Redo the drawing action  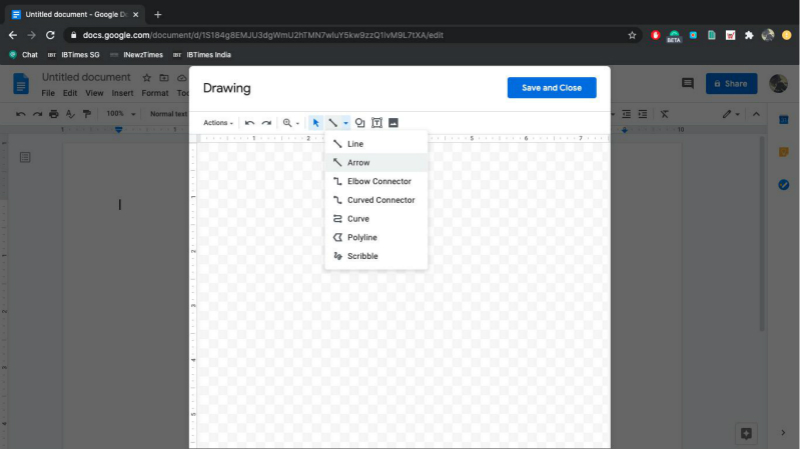coord(266,123)
